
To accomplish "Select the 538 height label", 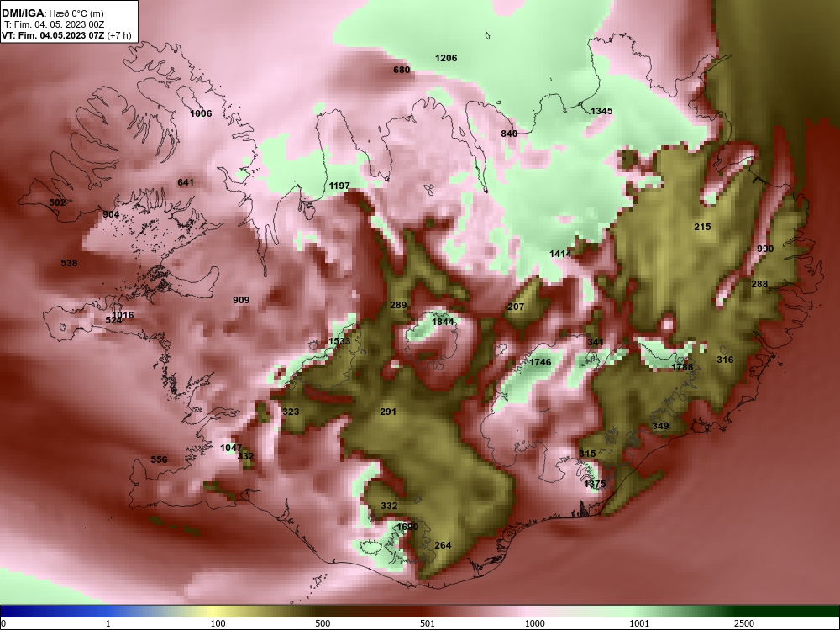I will (x=69, y=263).
